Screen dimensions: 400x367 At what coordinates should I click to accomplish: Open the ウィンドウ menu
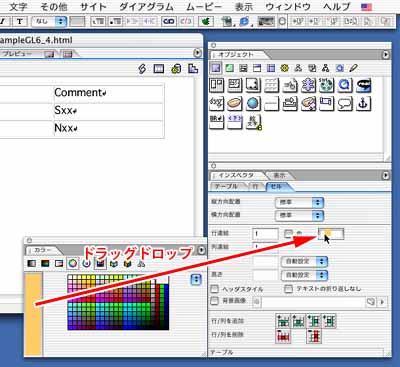(x=288, y=6)
